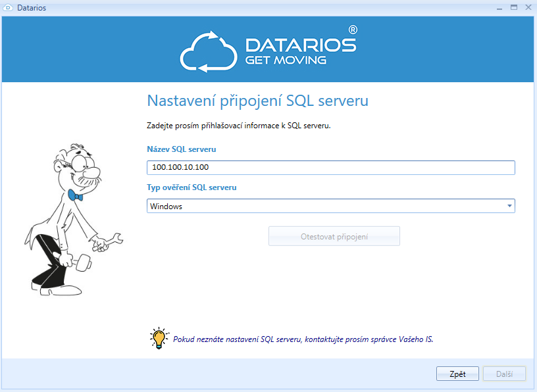Proceed with the Další button
The width and height of the screenshot is (537, 392).
click(504, 374)
